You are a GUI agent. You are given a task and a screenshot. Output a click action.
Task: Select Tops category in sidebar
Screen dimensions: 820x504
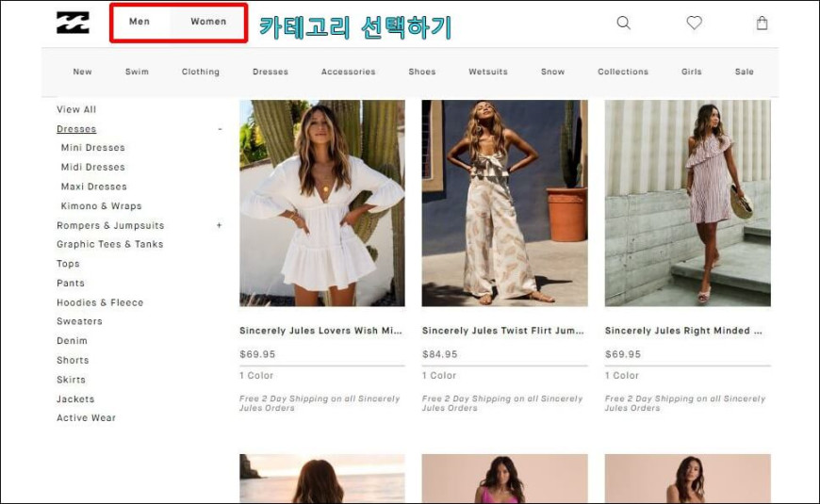point(68,264)
